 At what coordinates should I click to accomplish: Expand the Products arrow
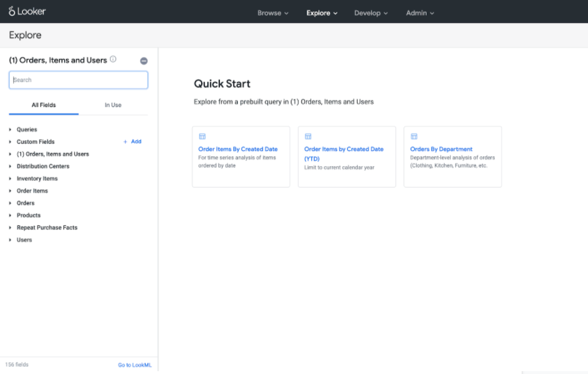click(x=10, y=216)
